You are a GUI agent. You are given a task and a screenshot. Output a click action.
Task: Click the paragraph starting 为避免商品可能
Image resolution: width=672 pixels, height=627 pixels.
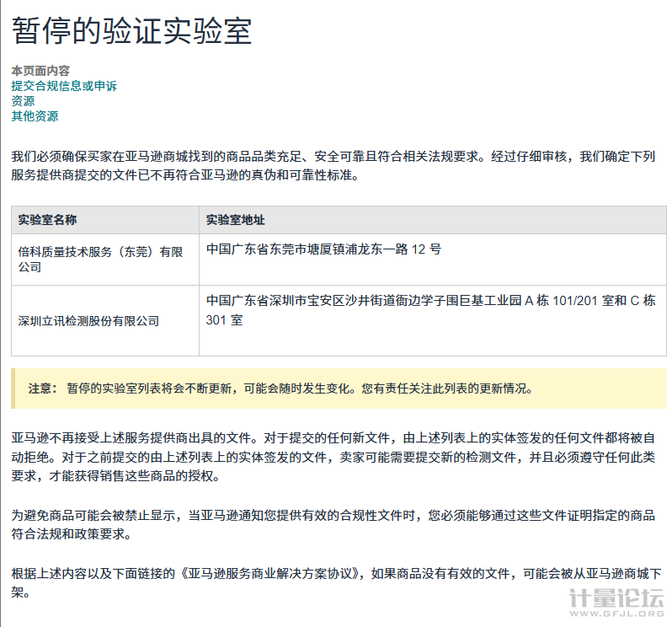coord(333,525)
